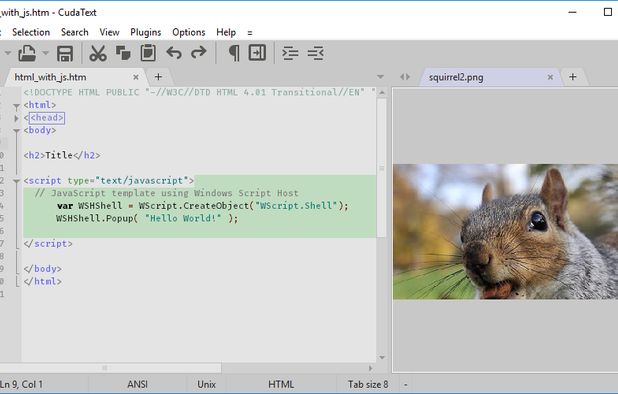Click horizontal scrollbar right arrow
The image size is (618, 394).
click(370, 368)
